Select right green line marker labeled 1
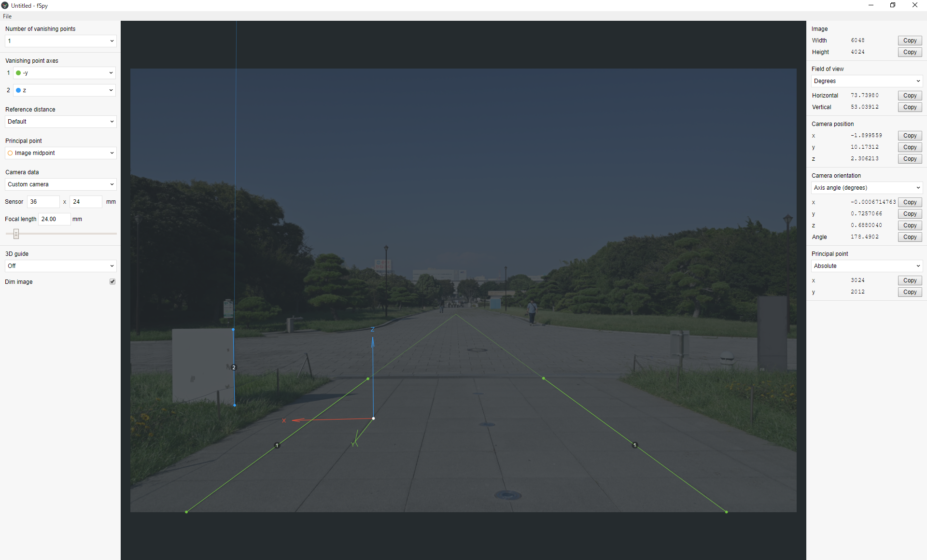Viewport: 927px width, 560px height. (635, 445)
